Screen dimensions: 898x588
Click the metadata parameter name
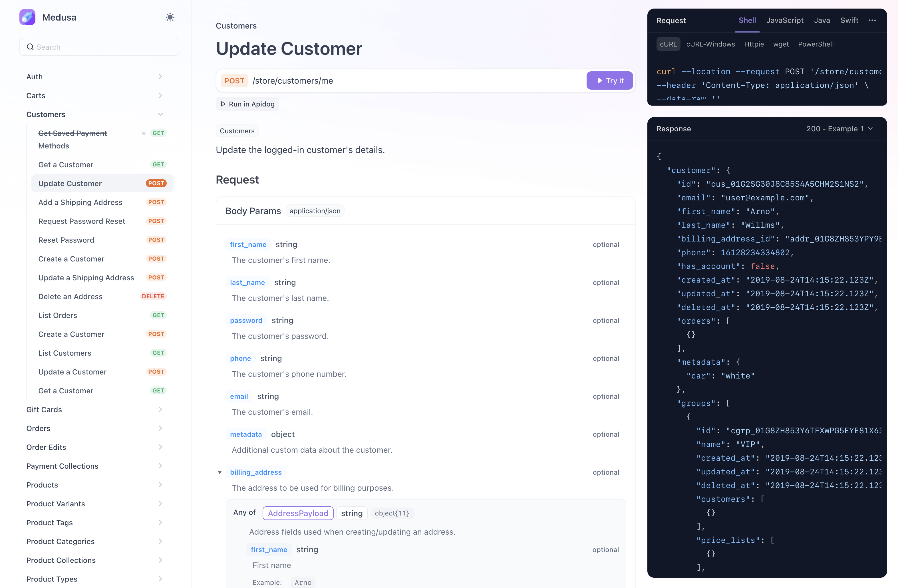click(246, 434)
